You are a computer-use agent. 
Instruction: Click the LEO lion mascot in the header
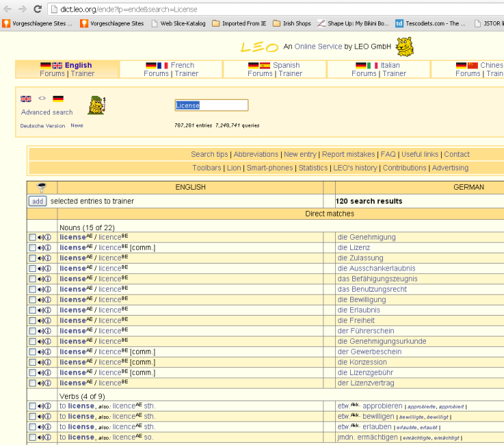404,47
